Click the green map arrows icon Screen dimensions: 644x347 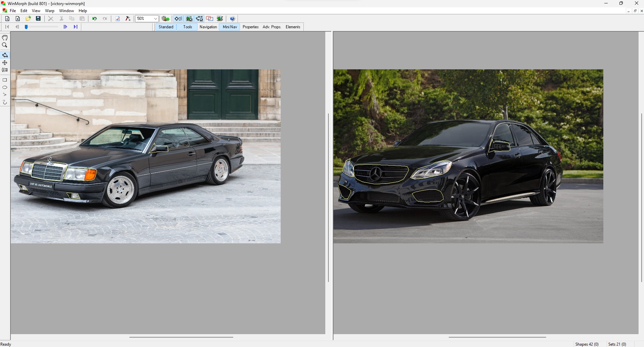220,19
